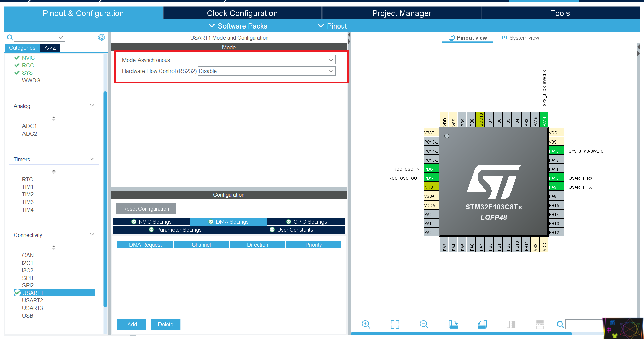
Task: Switch to the A->Z peripheral list tab
Action: 50,48
